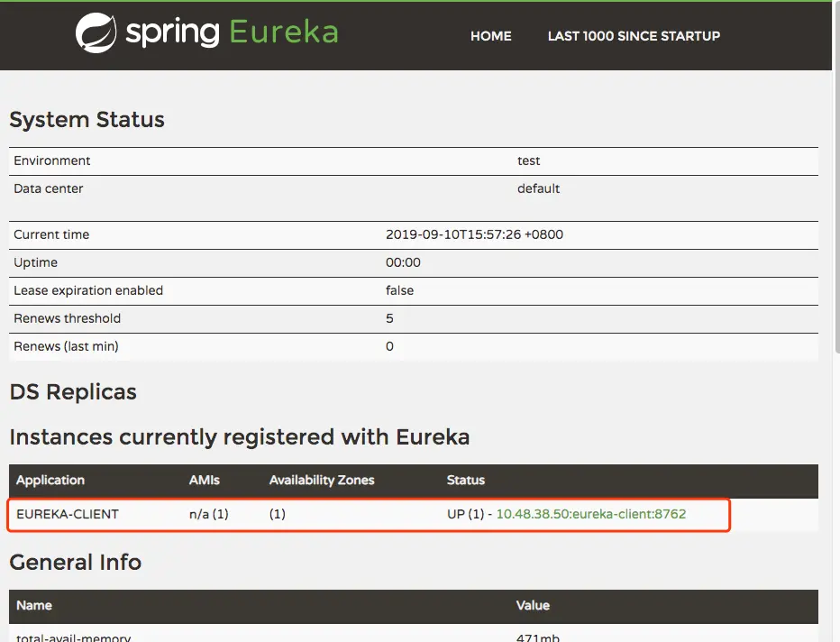
Task: Click the Uptime row label
Action: coord(35,262)
